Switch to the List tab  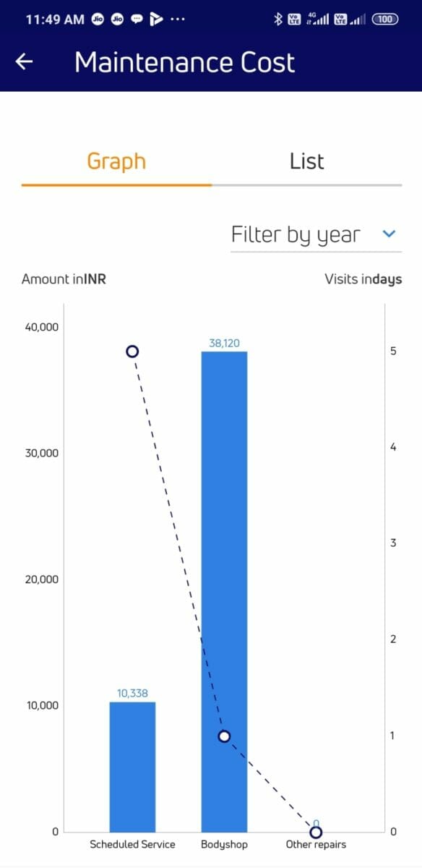[x=306, y=161]
